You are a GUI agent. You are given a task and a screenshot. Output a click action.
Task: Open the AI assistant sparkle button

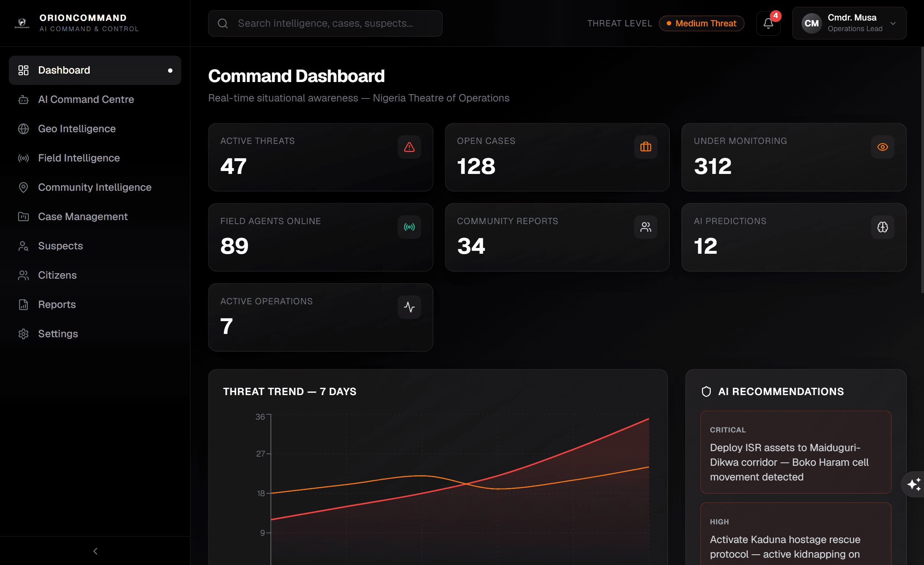[x=913, y=484]
